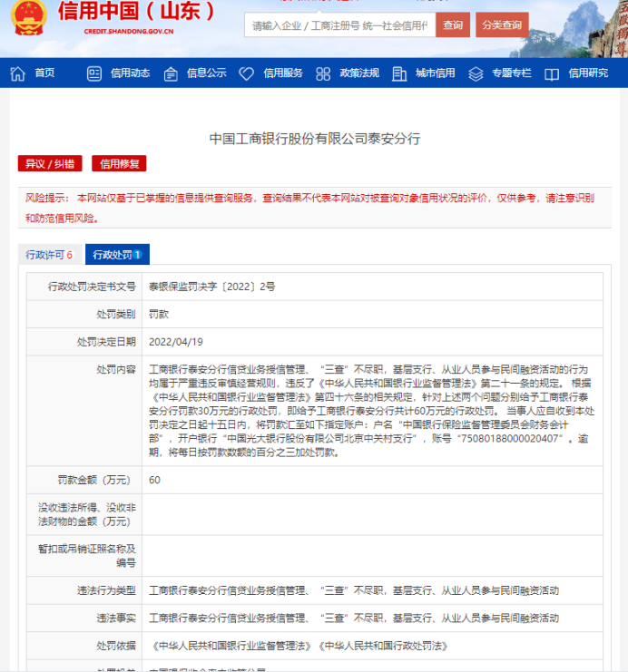The image size is (628, 672).
Task: Open the 城市信用 menu item
Action: tap(436, 73)
